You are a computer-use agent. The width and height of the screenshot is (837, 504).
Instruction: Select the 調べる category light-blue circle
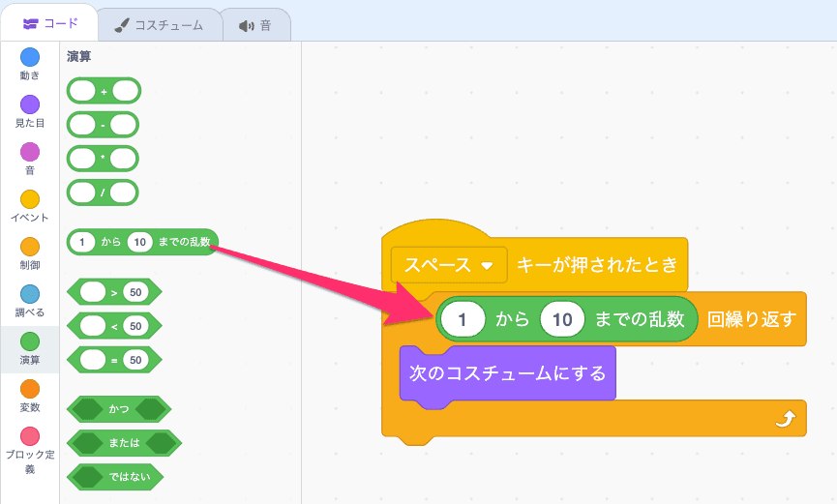pyautogui.click(x=30, y=294)
